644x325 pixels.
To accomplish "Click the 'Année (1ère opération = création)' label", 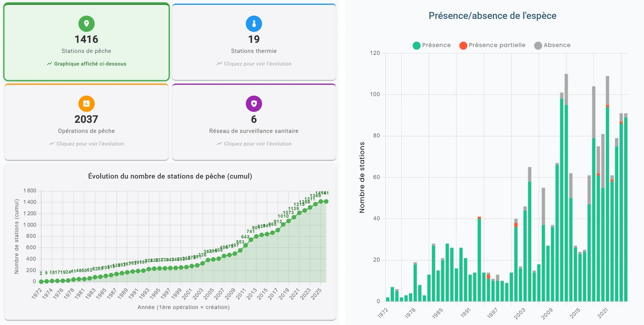I will [184, 307].
